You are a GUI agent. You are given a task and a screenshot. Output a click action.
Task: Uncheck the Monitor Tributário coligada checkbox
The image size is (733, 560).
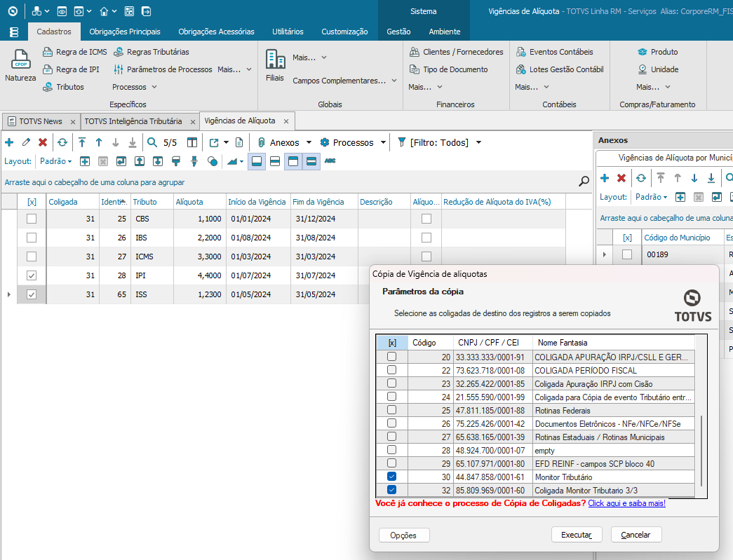point(391,477)
